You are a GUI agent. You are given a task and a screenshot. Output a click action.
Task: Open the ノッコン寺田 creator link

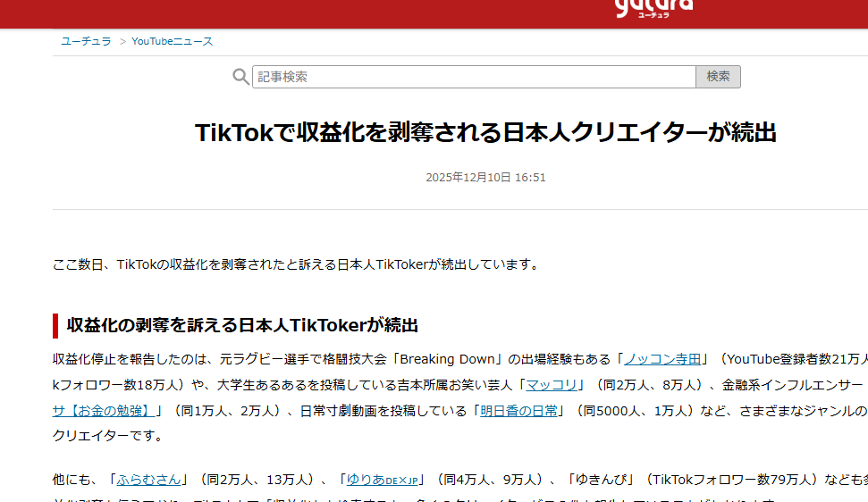pyautogui.click(x=662, y=359)
